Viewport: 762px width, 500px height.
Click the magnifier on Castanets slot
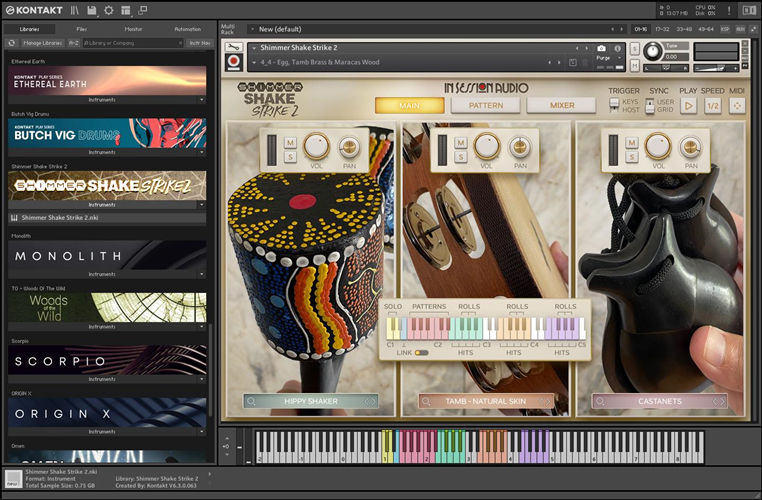[601, 402]
